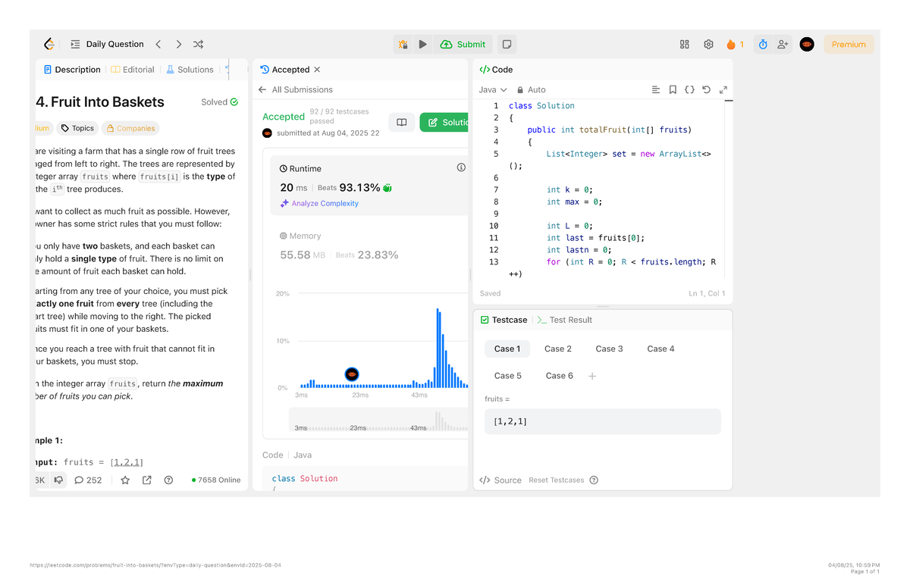Viewport: 910px width, 588px height.
Task: Click the debug icon beside Run
Action: coord(403,44)
